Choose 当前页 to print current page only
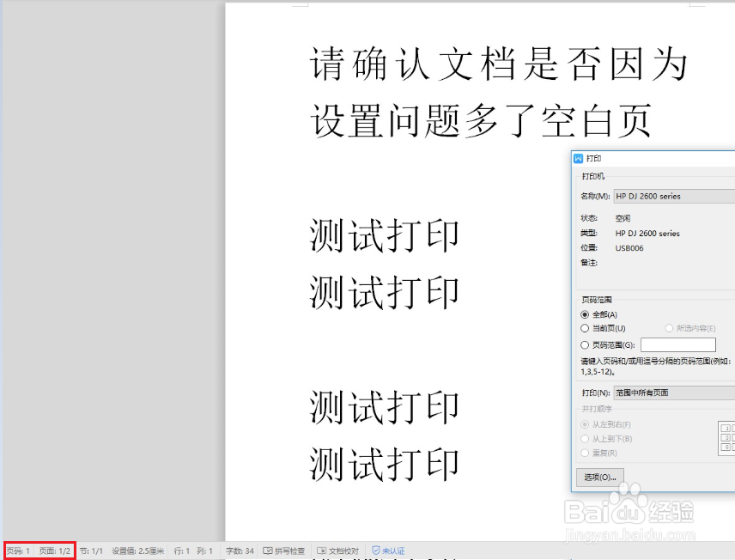The height and width of the screenshot is (560, 735). point(585,329)
